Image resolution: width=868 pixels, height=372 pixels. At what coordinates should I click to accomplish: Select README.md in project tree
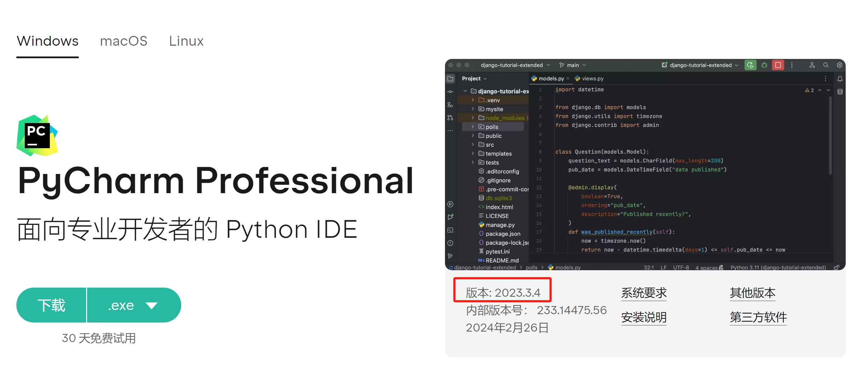tap(498, 260)
